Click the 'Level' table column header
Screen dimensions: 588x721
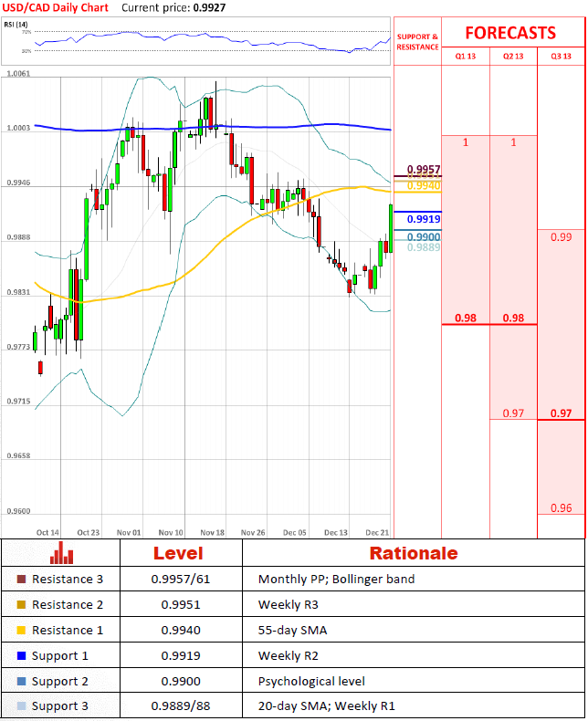(178, 553)
